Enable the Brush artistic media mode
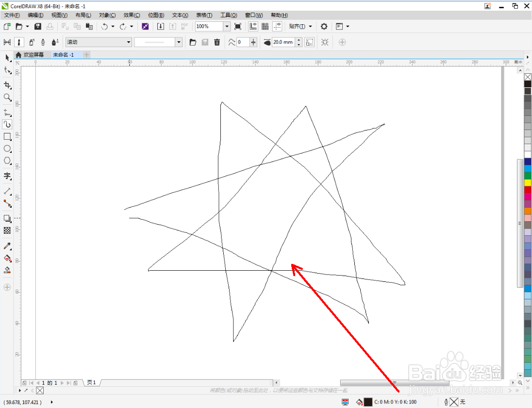Viewport: 532px width, 408px height. (x=19, y=42)
